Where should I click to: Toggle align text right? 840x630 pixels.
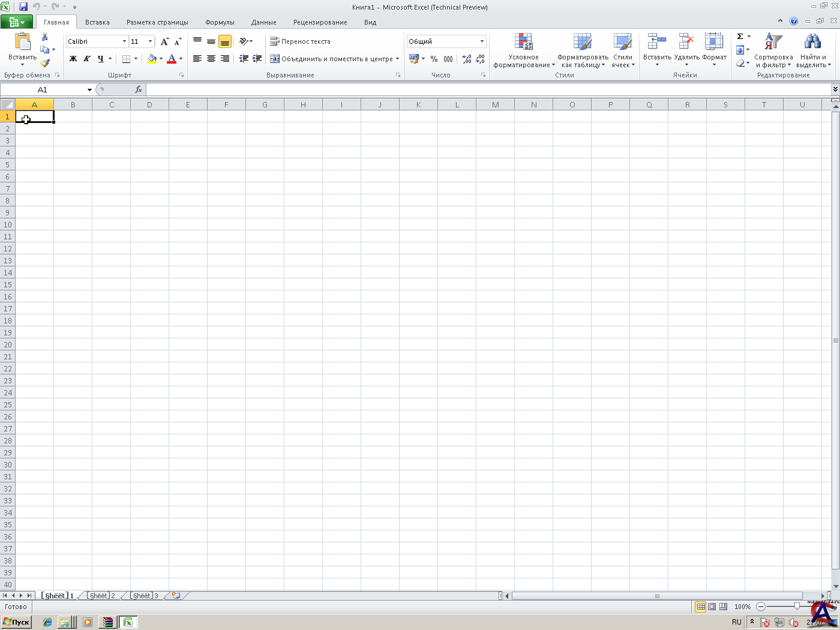(x=225, y=59)
